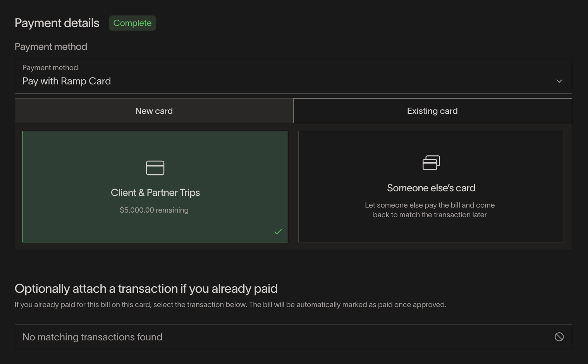
Task: Click the Complete status badge
Action: [x=132, y=23]
